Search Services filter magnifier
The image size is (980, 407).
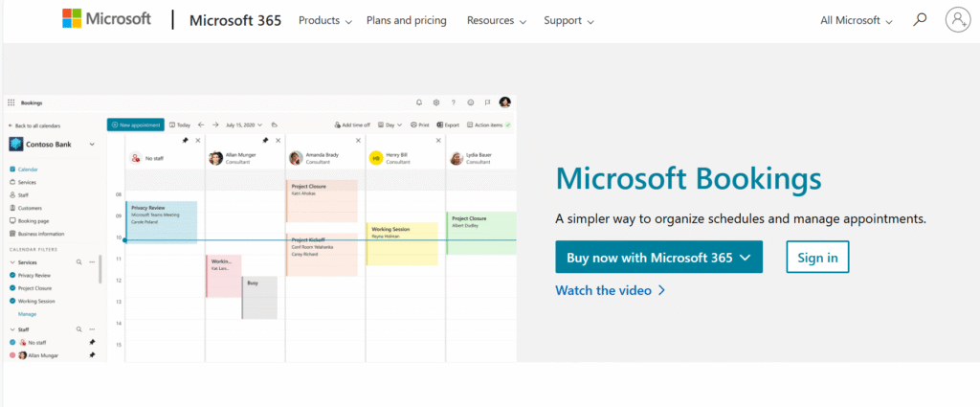(78, 262)
